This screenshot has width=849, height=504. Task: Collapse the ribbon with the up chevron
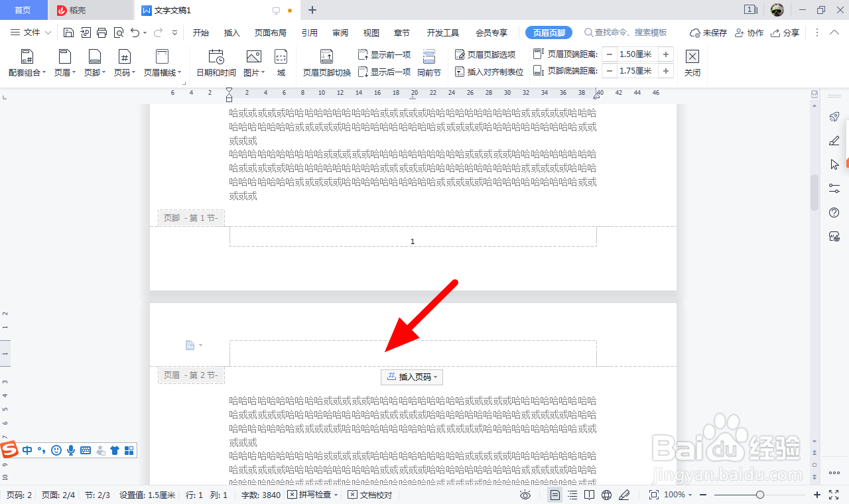coord(834,32)
